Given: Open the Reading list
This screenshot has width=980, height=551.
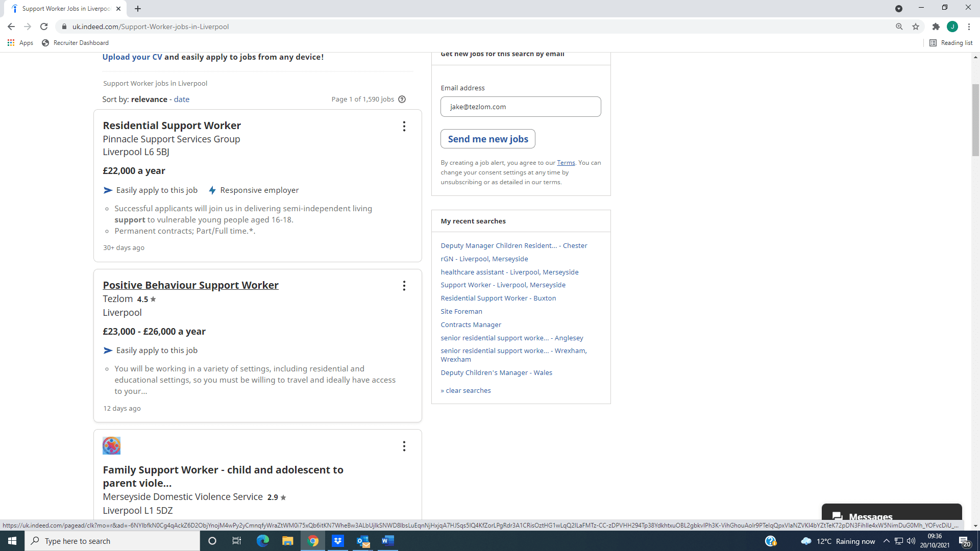Looking at the screenshot, I should coord(951,43).
